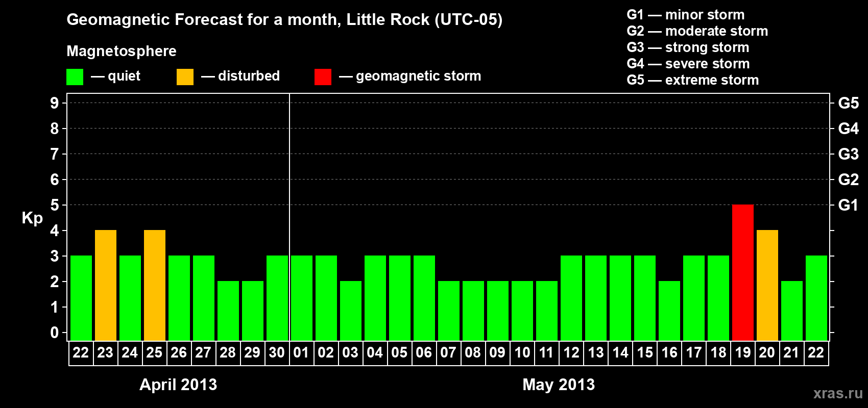Select the orange bar for May 20

pyautogui.click(x=767, y=285)
